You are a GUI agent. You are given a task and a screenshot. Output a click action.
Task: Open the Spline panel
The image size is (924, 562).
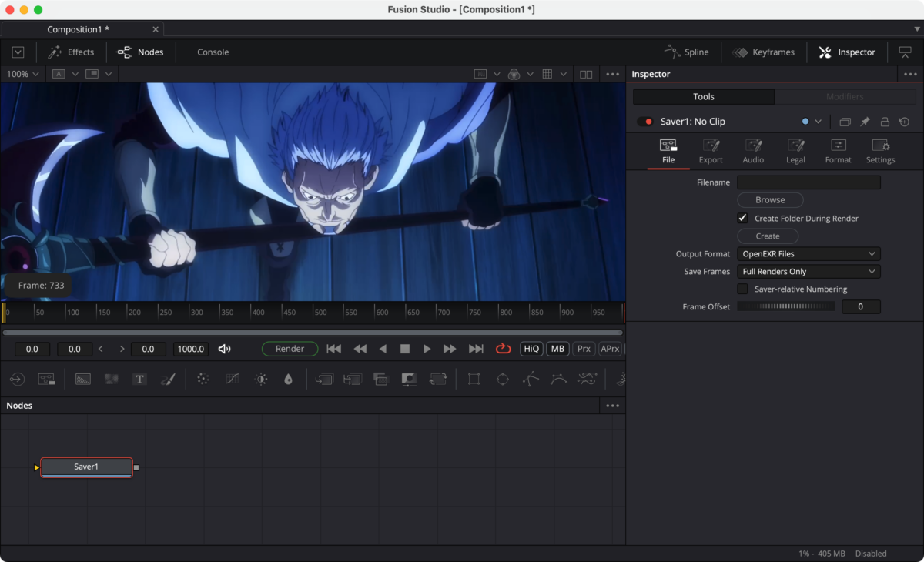687,52
